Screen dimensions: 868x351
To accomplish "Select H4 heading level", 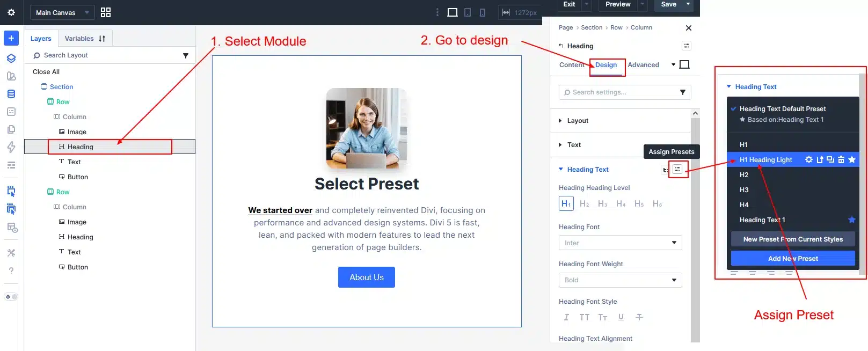I will (x=621, y=203).
